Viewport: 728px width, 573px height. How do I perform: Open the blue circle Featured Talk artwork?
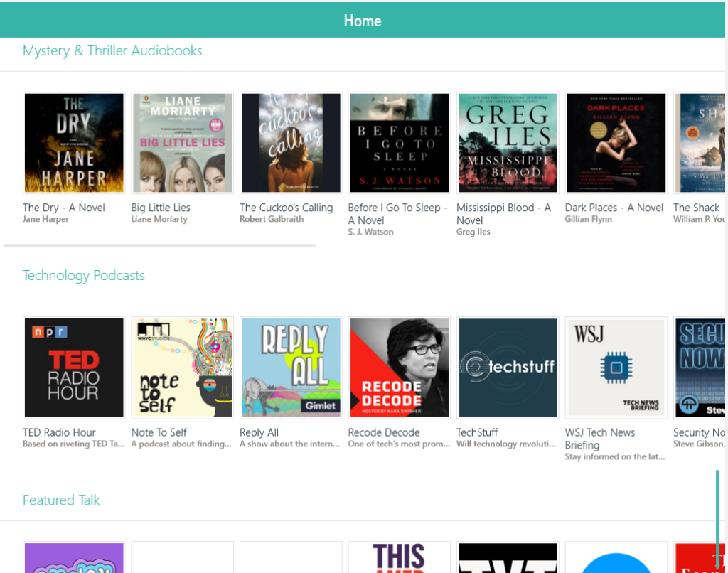pyautogui.click(x=616, y=557)
